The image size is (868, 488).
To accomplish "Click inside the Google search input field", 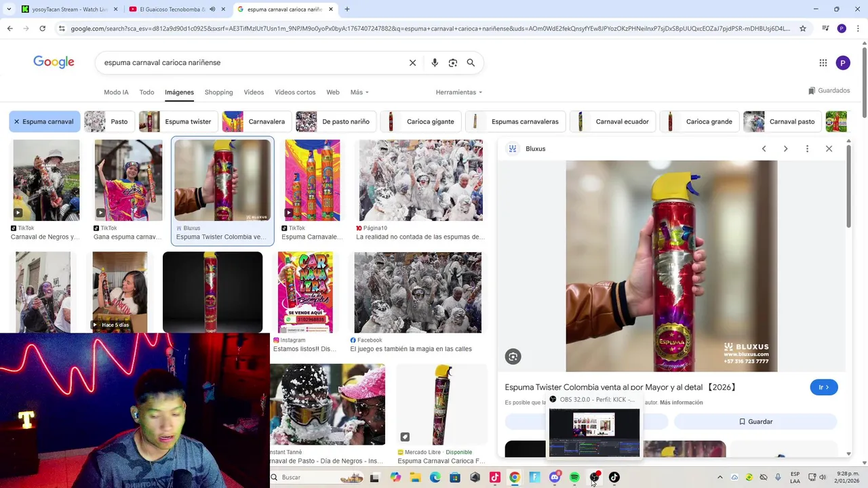I will (251, 62).
